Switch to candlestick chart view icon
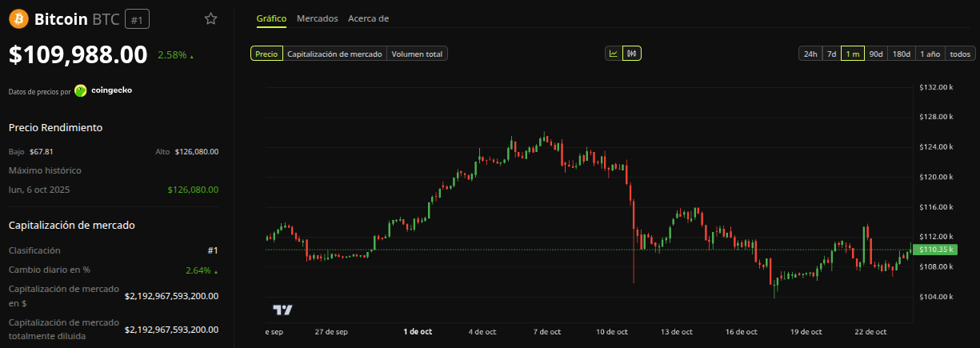 pos(632,54)
